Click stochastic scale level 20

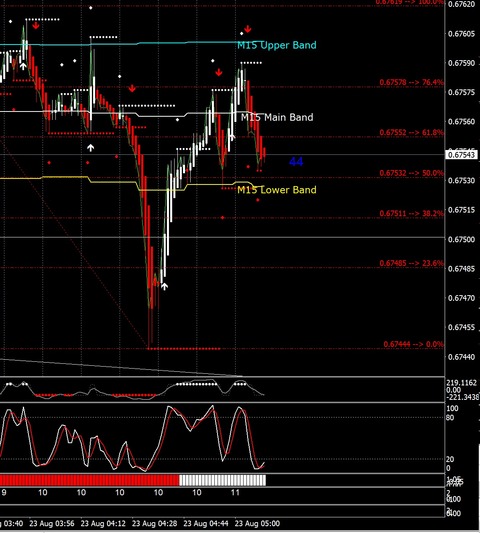(x=450, y=460)
